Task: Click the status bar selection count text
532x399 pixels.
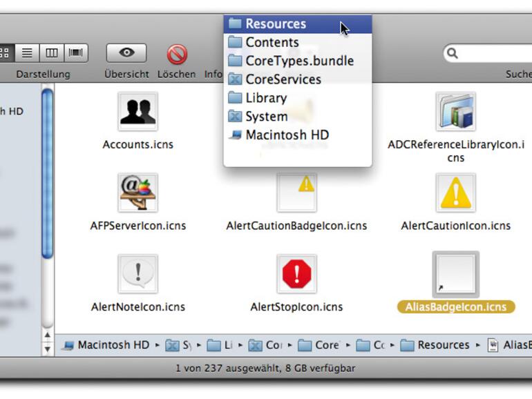Action: pos(265,368)
